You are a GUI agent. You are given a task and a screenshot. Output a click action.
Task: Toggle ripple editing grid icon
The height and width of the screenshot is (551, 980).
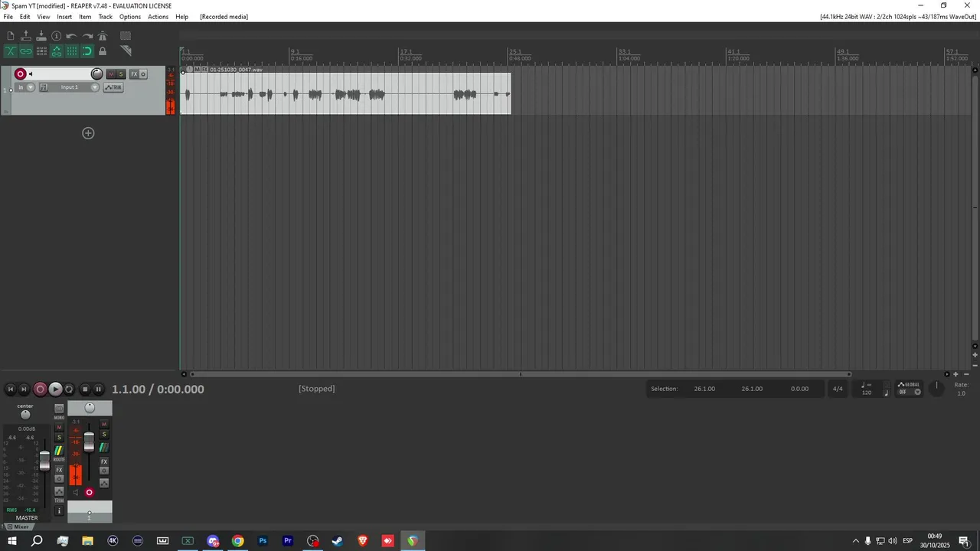tap(41, 51)
